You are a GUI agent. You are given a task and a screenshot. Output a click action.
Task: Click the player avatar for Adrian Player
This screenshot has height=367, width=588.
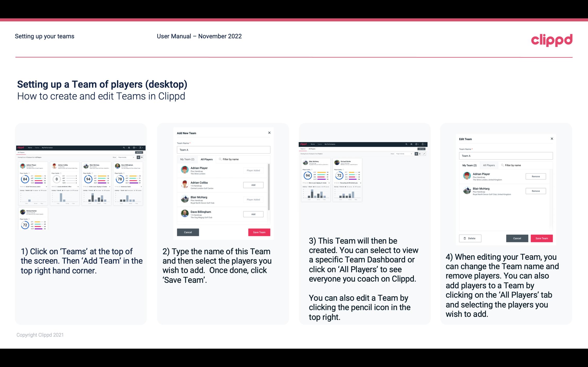coord(185,170)
